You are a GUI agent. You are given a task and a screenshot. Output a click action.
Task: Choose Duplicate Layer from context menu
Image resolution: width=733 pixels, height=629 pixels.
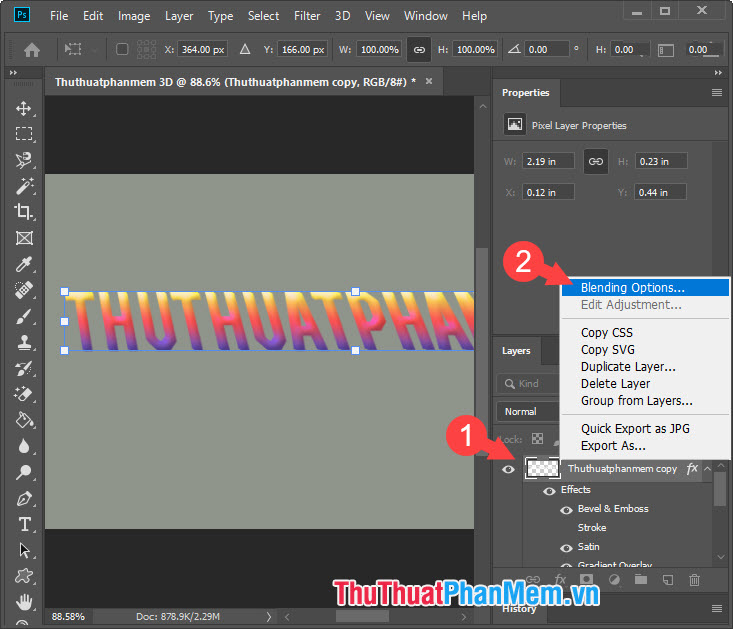coord(645,367)
